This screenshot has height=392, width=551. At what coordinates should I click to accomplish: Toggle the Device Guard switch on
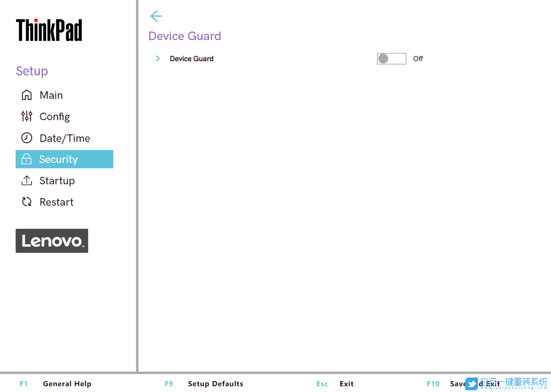(x=391, y=59)
